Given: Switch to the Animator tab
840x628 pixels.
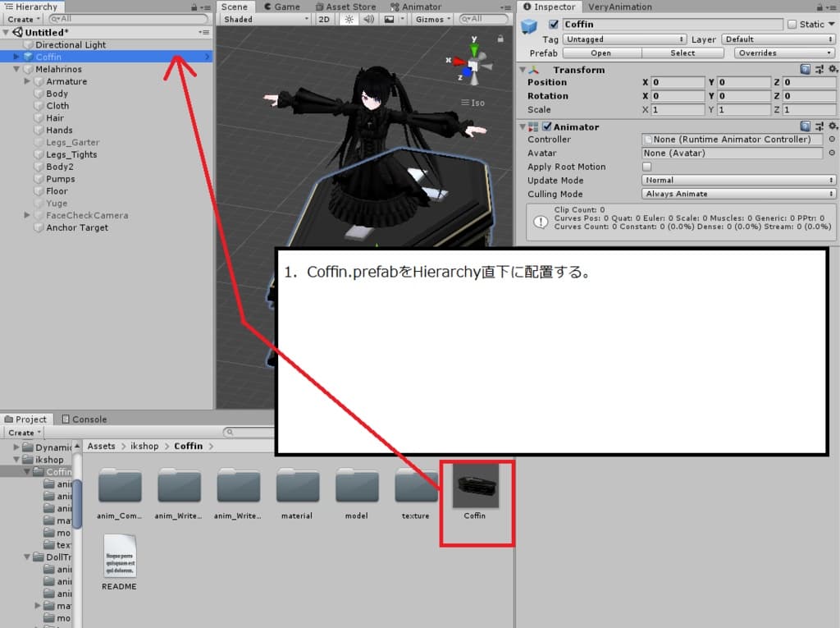Looking at the screenshot, I should pos(416,7).
